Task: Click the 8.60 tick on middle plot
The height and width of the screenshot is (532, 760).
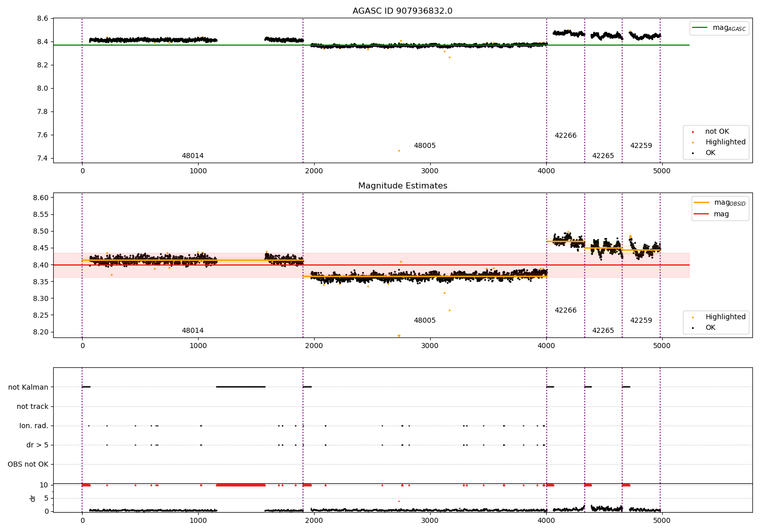Action: pyautogui.click(x=40, y=198)
